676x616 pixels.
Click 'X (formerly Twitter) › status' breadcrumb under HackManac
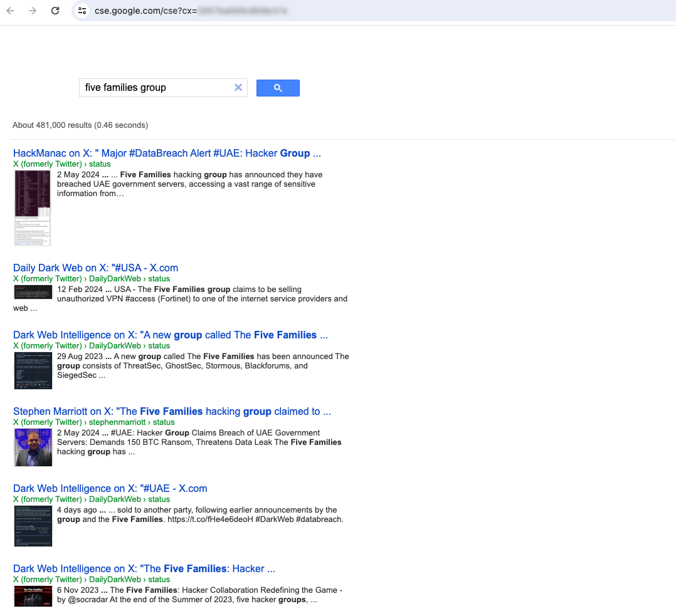[61, 164]
